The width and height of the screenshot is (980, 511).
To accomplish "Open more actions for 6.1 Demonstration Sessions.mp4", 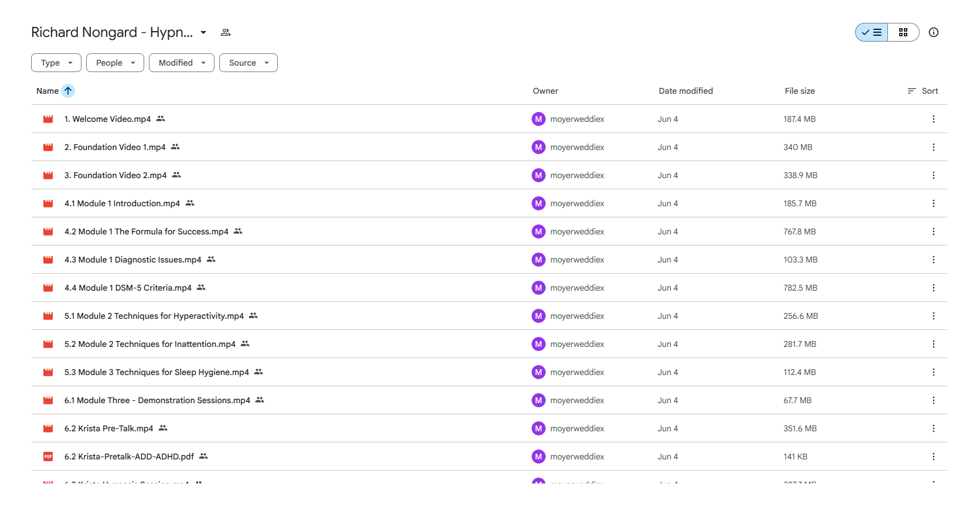I will pyautogui.click(x=934, y=400).
